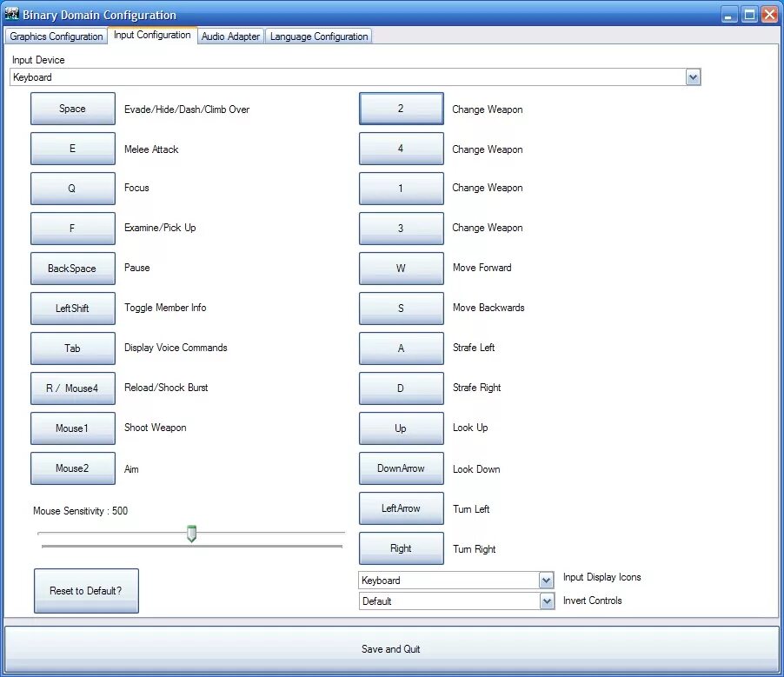The width and height of the screenshot is (784, 677).
Task: Rebind Tab for Display Voice Commands
Action: pos(72,348)
